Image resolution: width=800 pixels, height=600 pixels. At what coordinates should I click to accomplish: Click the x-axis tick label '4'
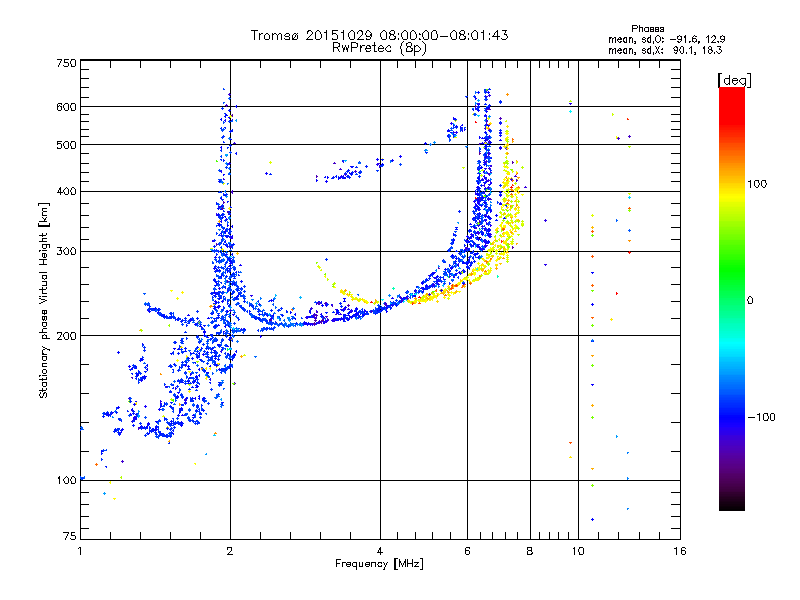click(380, 551)
